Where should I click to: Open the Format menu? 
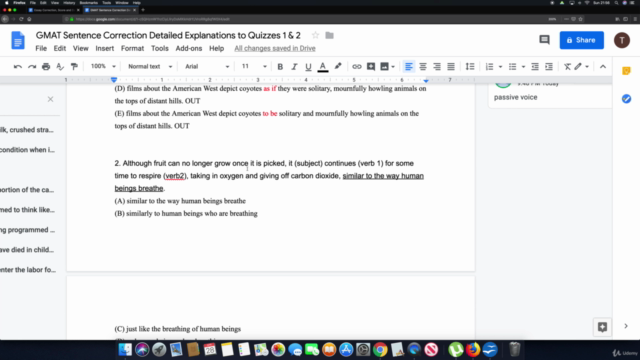[x=132, y=48]
